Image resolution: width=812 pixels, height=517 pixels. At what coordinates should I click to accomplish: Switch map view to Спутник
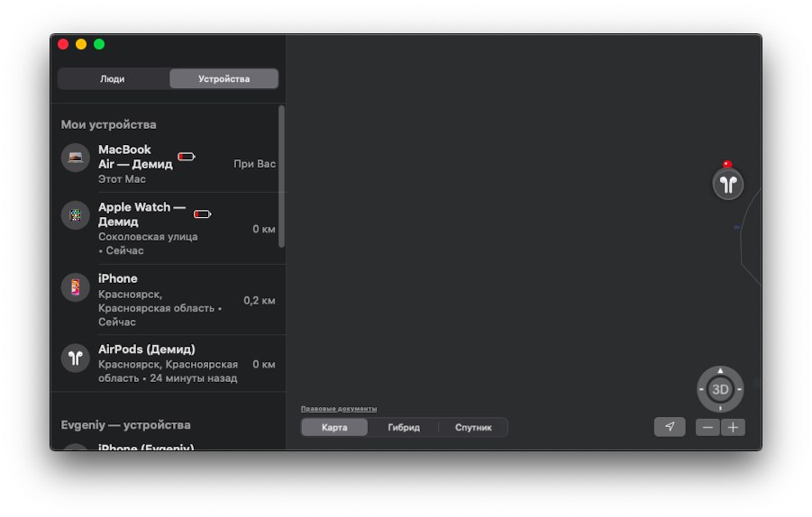pos(473,428)
